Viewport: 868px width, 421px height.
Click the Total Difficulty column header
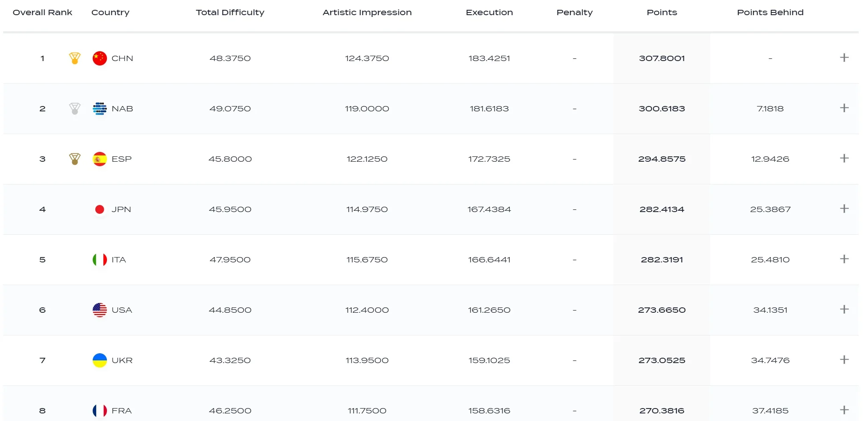point(230,12)
